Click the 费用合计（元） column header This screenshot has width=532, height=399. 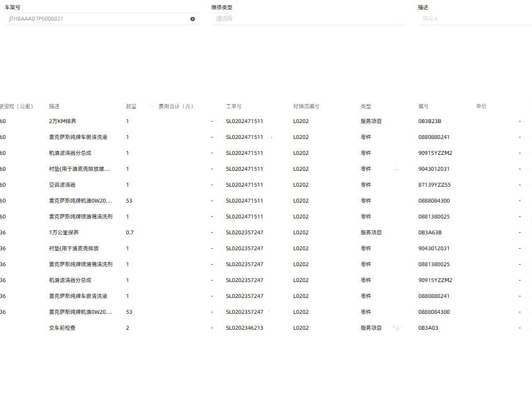click(176, 106)
